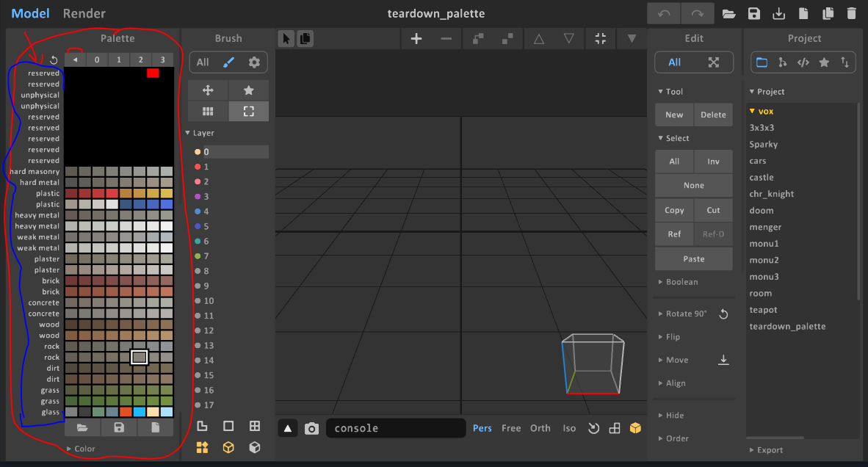Enable Free camera mode
The height and width of the screenshot is (467, 868).
click(511, 428)
